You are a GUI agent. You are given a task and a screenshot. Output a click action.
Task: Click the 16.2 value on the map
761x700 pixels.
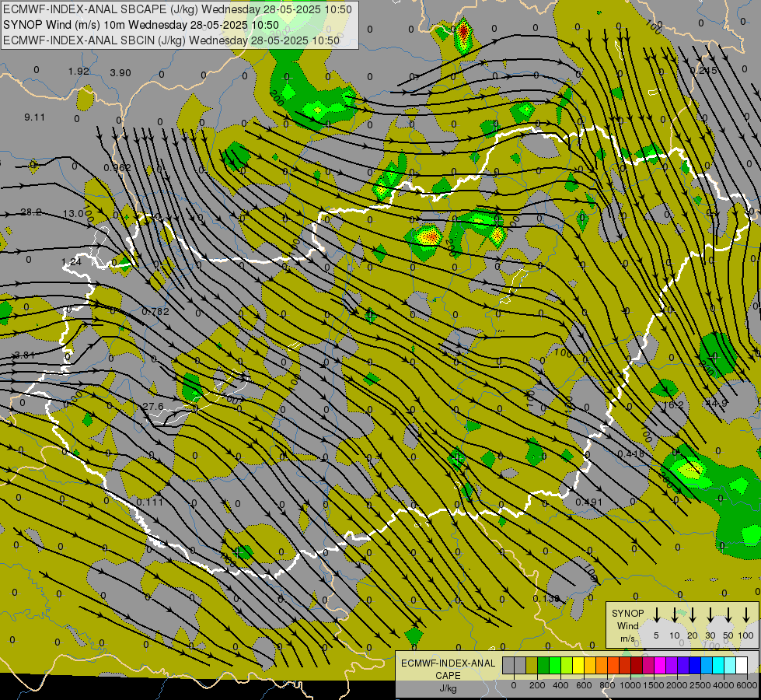coord(673,404)
